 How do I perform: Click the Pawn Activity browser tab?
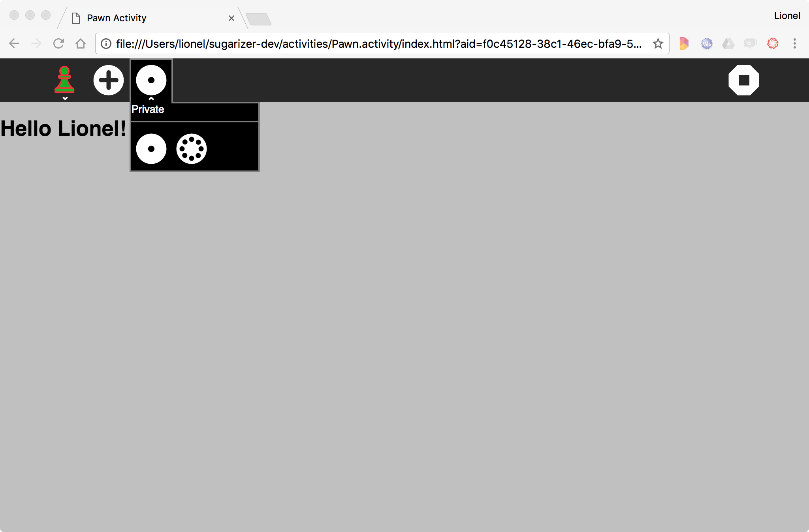pyautogui.click(x=151, y=18)
